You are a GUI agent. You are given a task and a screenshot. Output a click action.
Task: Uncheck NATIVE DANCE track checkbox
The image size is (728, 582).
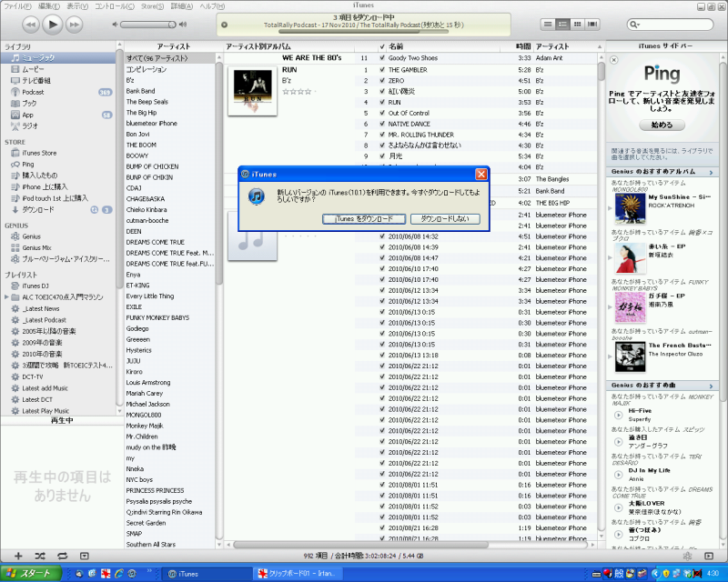(x=382, y=124)
